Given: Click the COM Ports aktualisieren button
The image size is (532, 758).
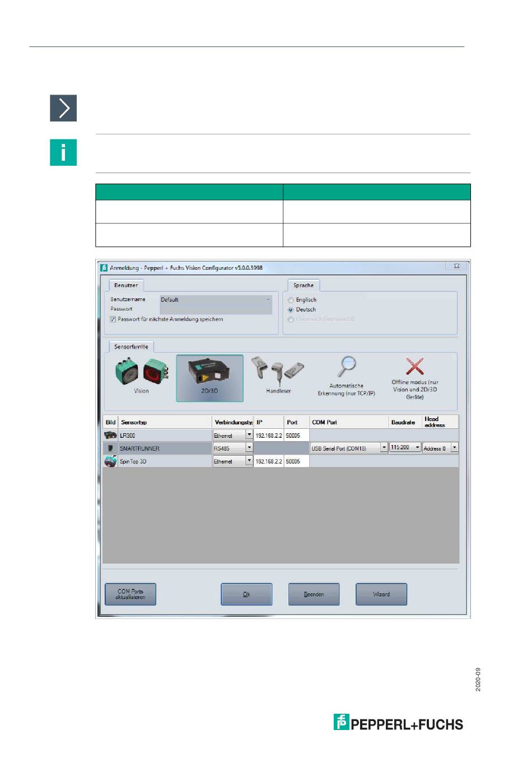Looking at the screenshot, I should pos(130,594).
